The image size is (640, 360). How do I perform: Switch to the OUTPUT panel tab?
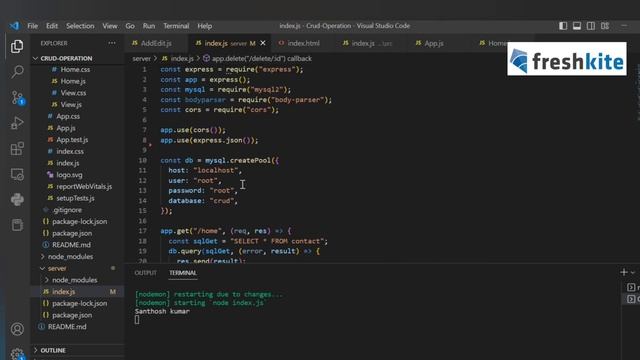(x=145, y=273)
